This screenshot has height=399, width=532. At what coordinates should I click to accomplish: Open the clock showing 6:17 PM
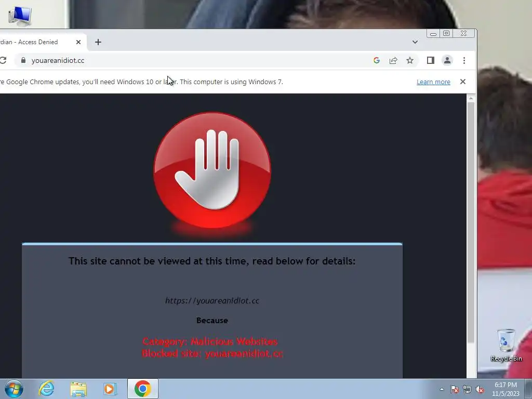506,389
